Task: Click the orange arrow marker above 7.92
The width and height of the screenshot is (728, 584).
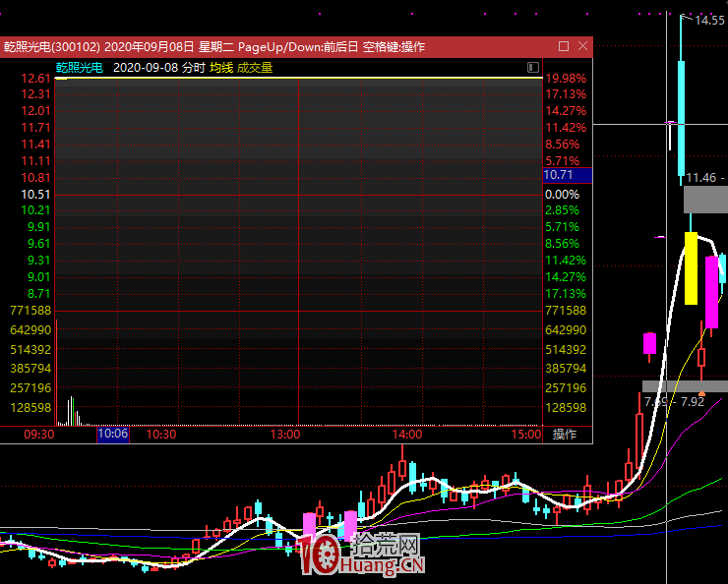Action: (x=701, y=392)
